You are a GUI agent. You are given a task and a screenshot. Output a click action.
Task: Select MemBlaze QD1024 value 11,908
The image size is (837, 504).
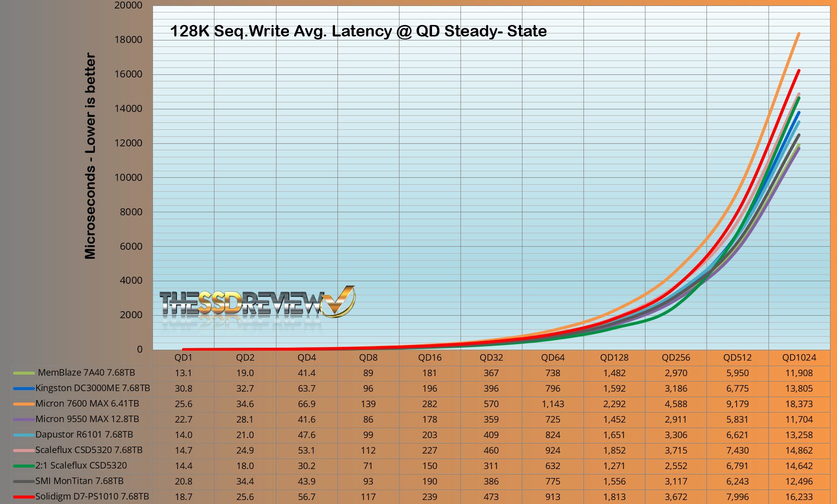[x=799, y=373]
